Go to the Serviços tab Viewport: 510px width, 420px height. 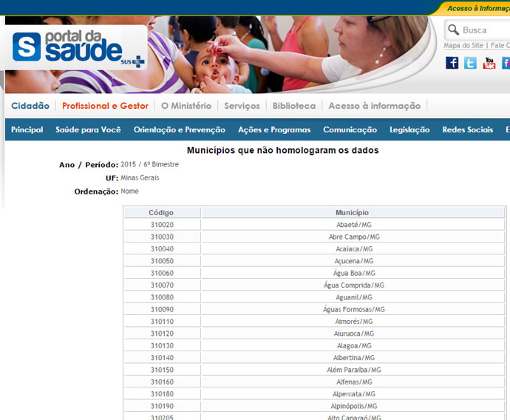tap(242, 106)
